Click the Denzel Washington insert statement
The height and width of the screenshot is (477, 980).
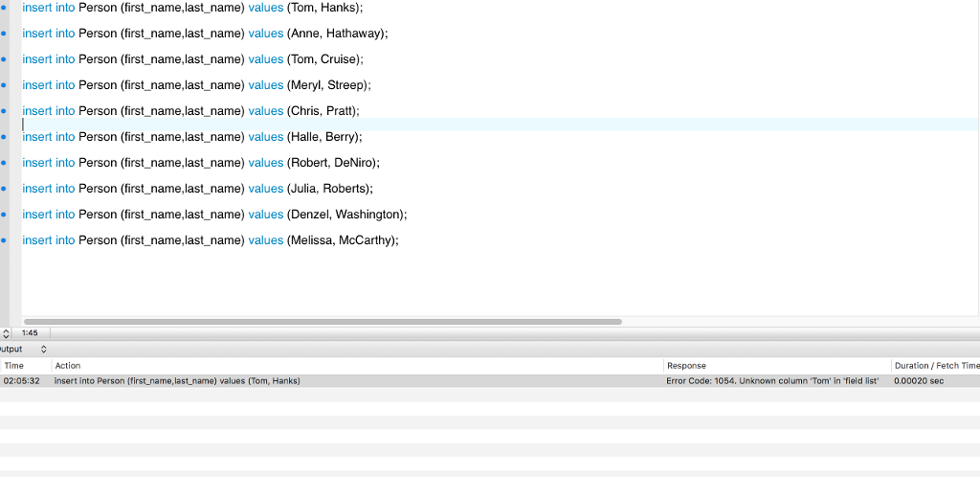[214, 215]
